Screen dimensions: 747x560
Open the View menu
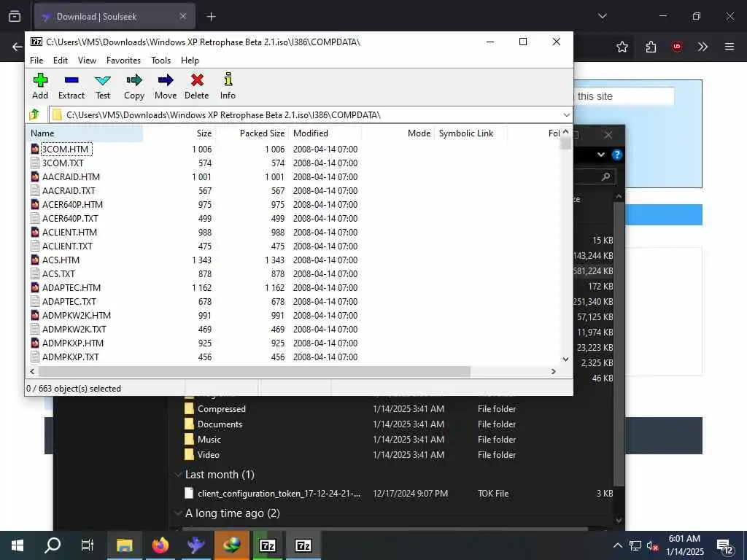point(88,61)
